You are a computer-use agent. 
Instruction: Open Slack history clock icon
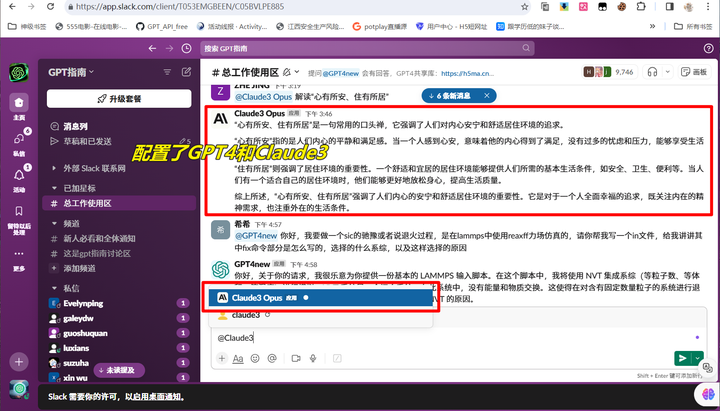(x=186, y=48)
